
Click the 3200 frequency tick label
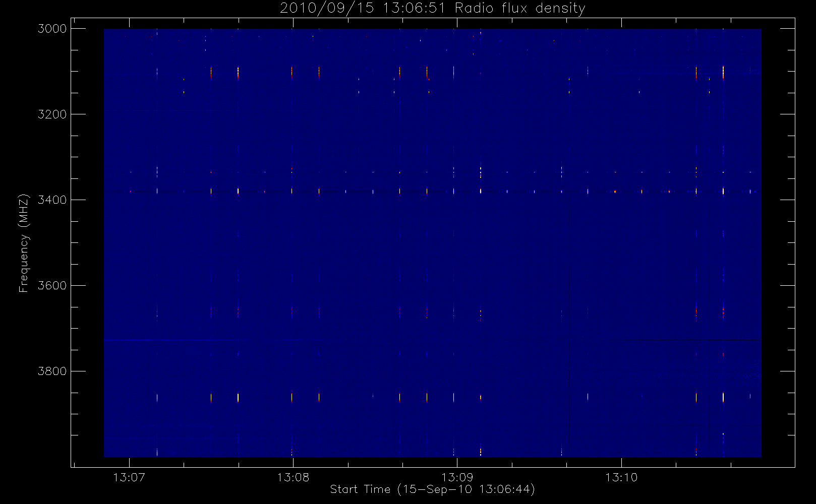click(x=52, y=114)
